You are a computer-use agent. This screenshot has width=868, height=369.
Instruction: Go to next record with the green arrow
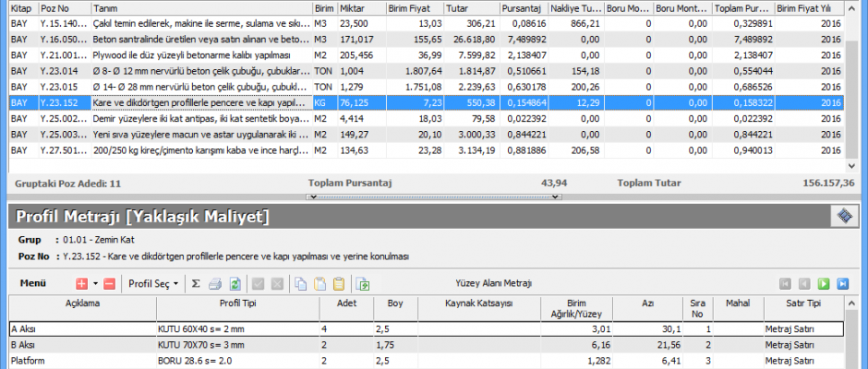click(x=823, y=284)
